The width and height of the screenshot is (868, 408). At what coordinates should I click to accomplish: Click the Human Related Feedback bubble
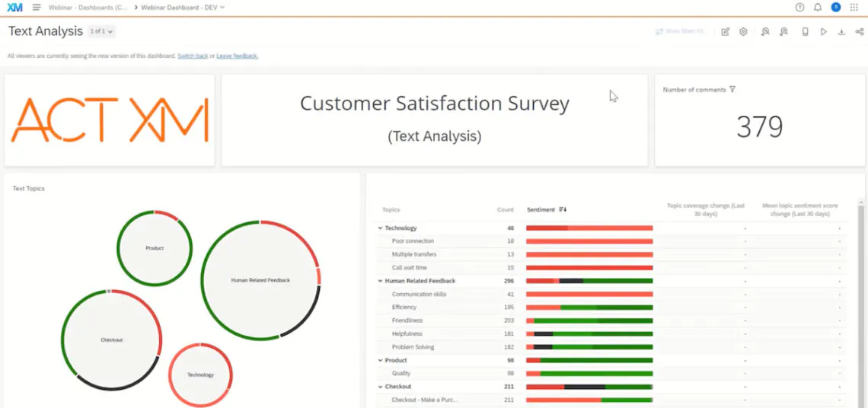[260, 280]
